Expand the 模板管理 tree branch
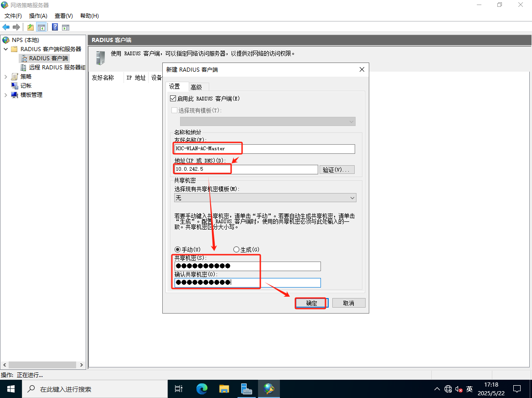The width and height of the screenshot is (532, 398). coord(6,95)
